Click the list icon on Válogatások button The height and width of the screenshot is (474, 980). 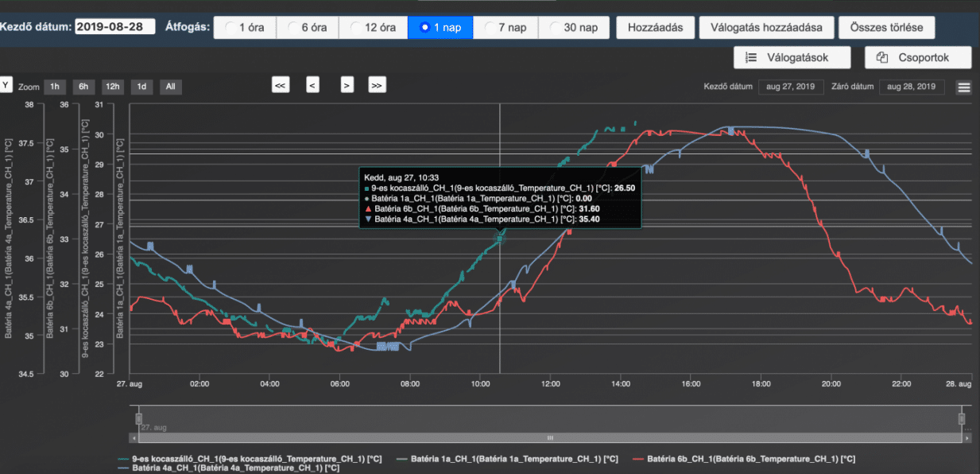(750, 57)
